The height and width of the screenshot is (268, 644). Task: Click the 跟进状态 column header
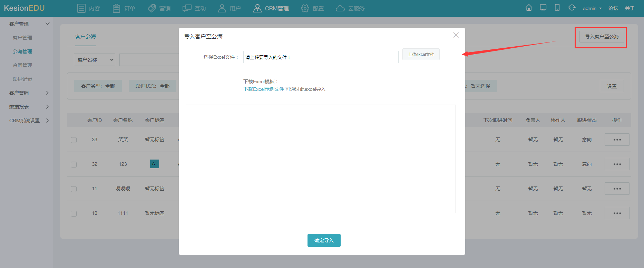[x=587, y=120]
